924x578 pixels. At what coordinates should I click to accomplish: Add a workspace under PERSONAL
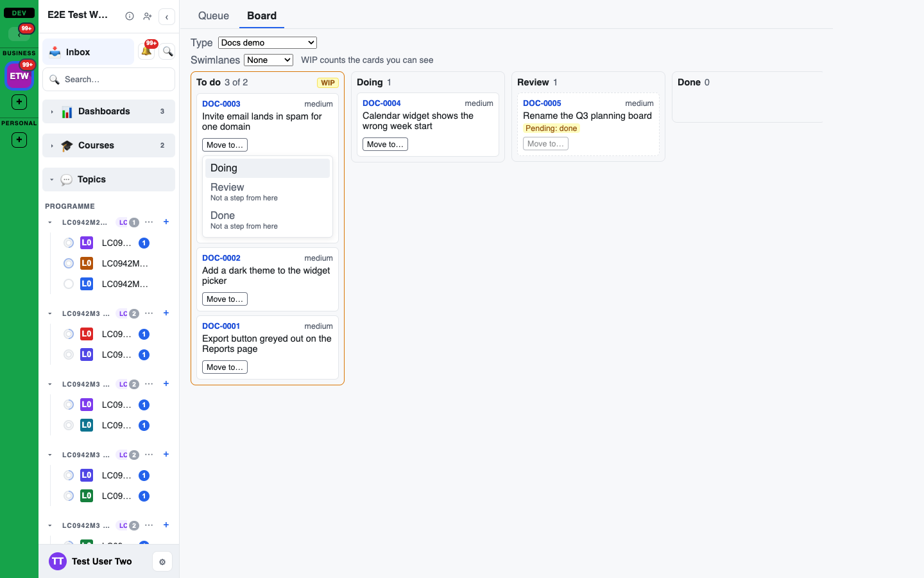click(19, 139)
